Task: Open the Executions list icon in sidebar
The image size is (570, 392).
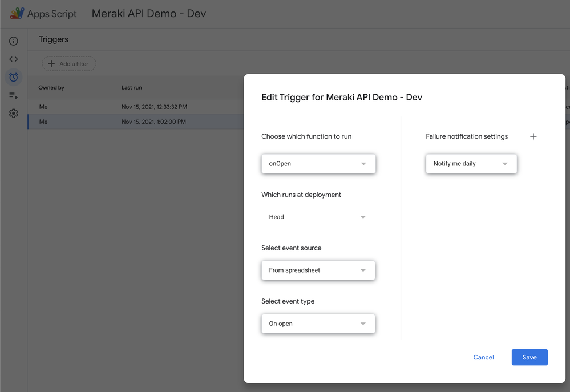Action: 14,95
